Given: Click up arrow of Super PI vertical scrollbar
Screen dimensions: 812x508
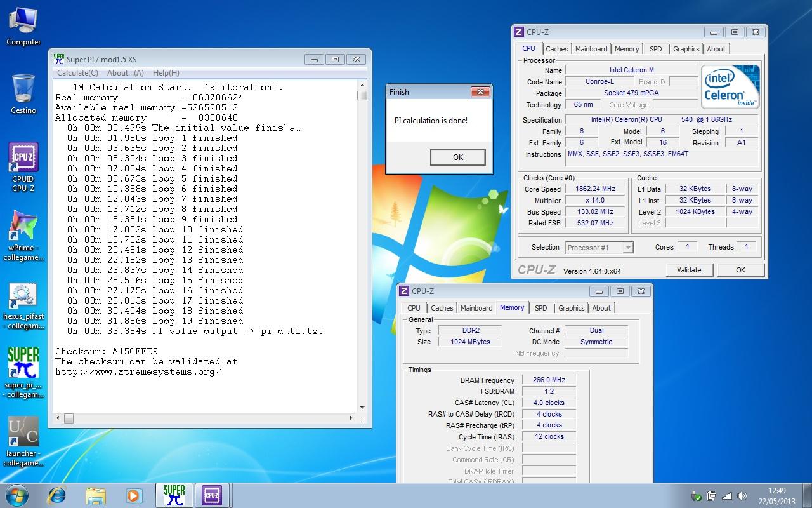Looking at the screenshot, I should click(362, 85).
